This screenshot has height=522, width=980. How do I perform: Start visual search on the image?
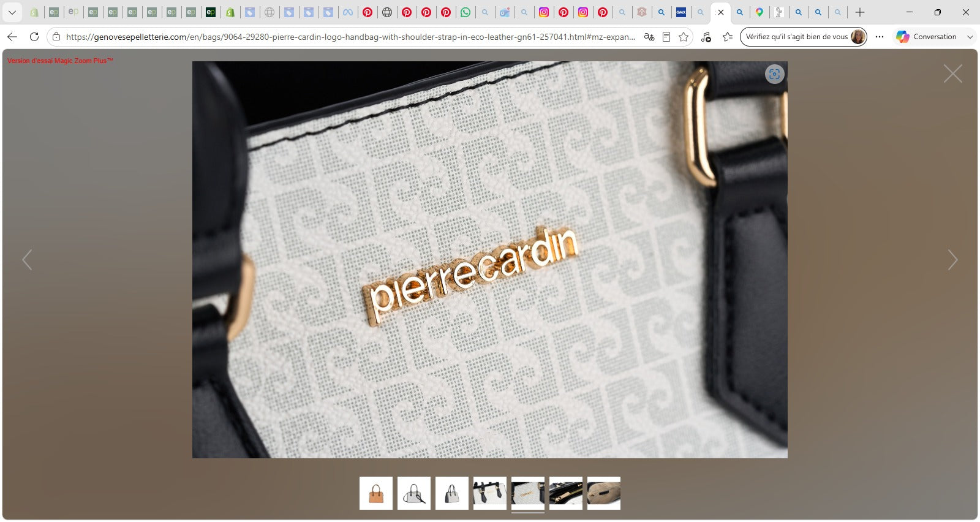774,74
